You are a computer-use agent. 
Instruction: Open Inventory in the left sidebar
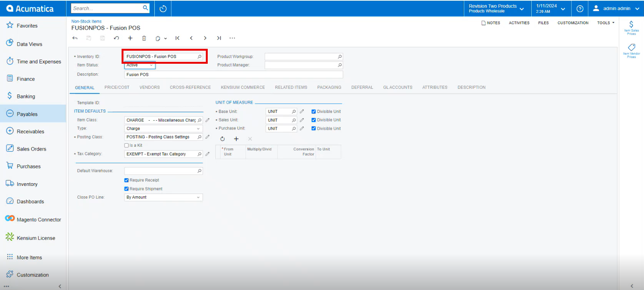click(33, 184)
